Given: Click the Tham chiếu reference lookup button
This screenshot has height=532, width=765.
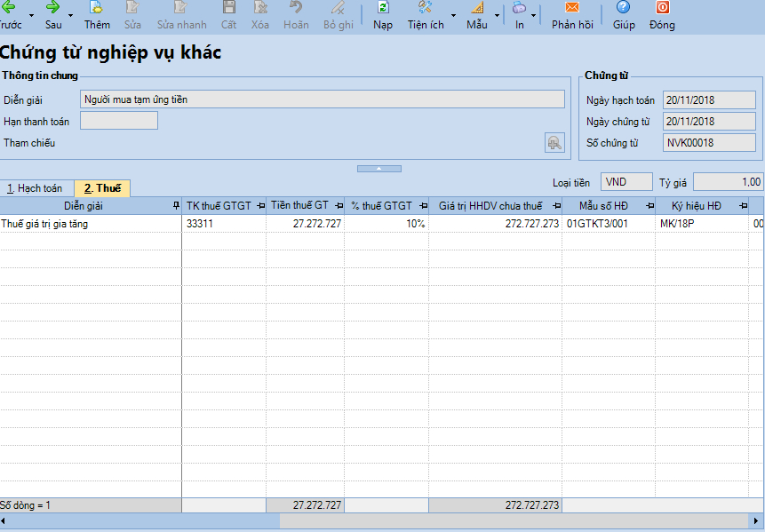Looking at the screenshot, I should 554,143.
